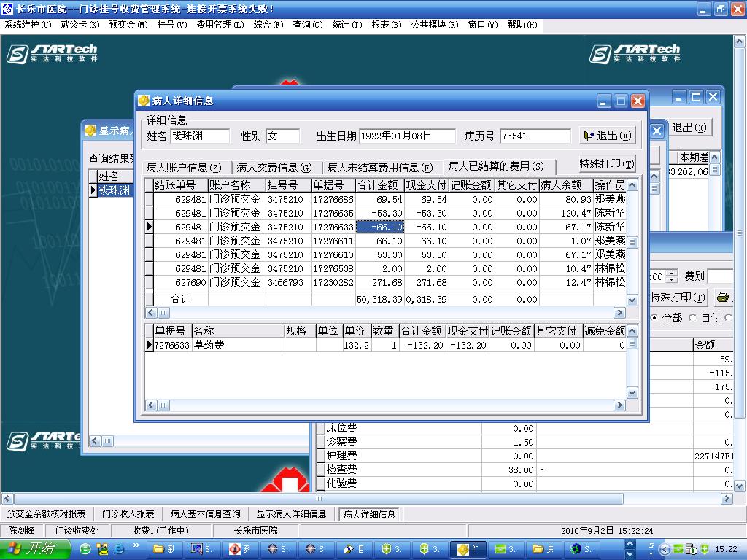The image size is (747, 560).
Task: Open the 费用管理 menu
Action: click(220, 24)
